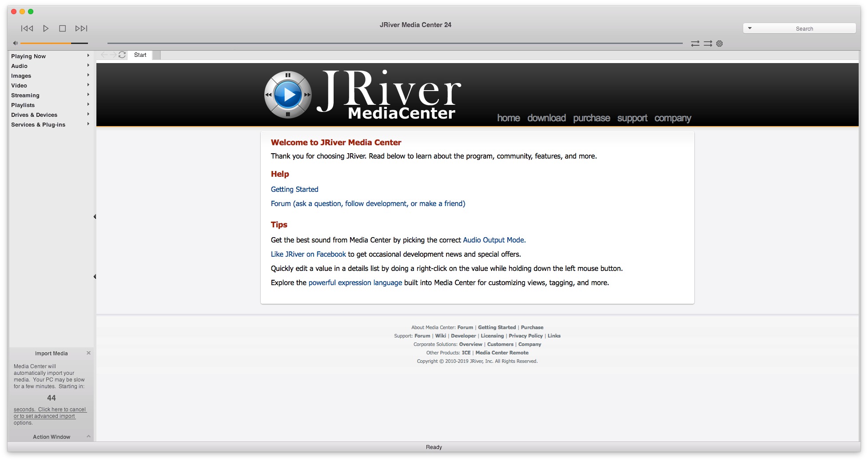Image resolution: width=868 pixels, height=461 pixels.
Task: Adjust the orange volume slider
Action: (54, 43)
